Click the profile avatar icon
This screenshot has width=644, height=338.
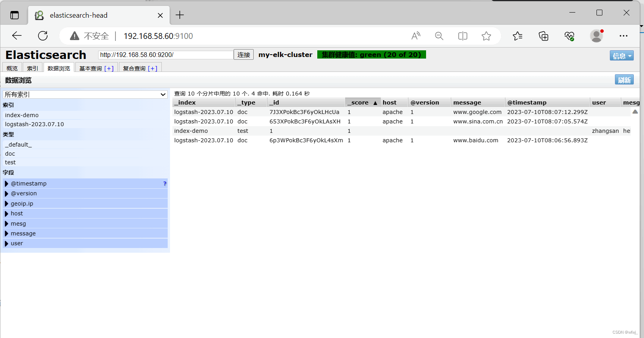click(x=596, y=36)
